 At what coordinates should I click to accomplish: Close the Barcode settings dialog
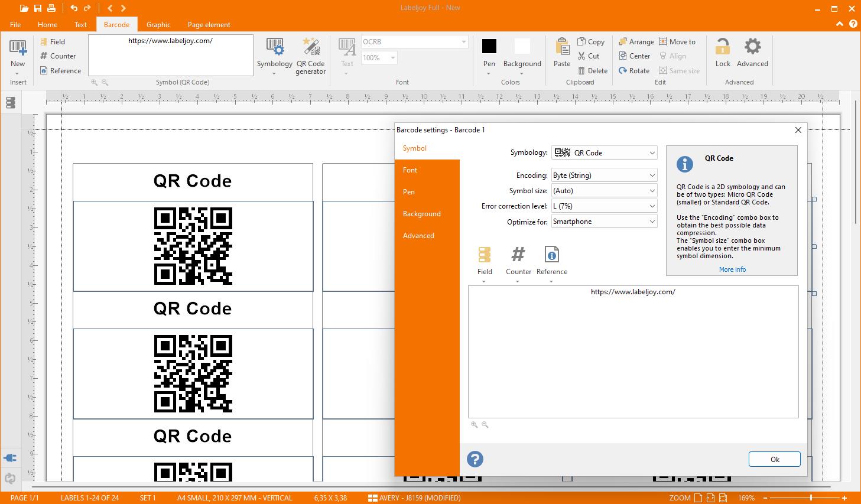coord(798,130)
